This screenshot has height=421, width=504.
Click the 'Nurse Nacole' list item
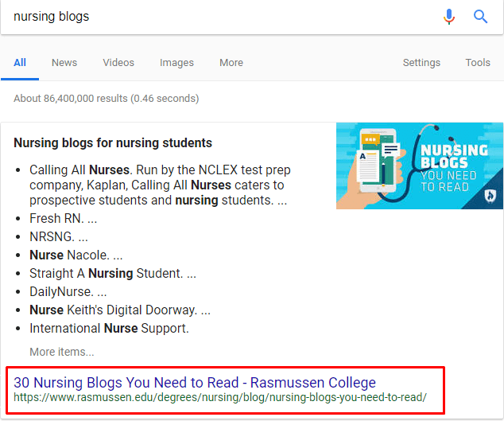76,255
